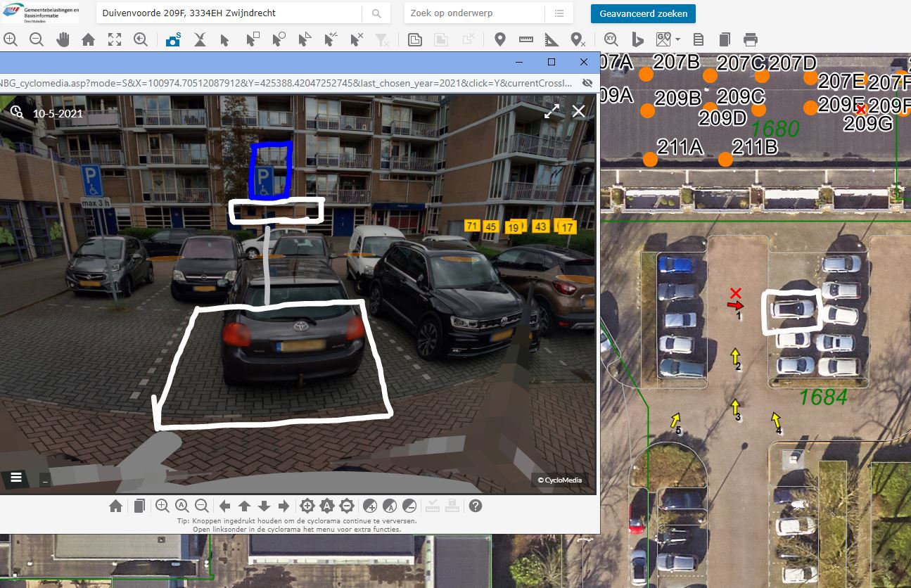The image size is (911, 588).
Task: Open the Cyclomedia street photo camera tool
Action: 172,39
